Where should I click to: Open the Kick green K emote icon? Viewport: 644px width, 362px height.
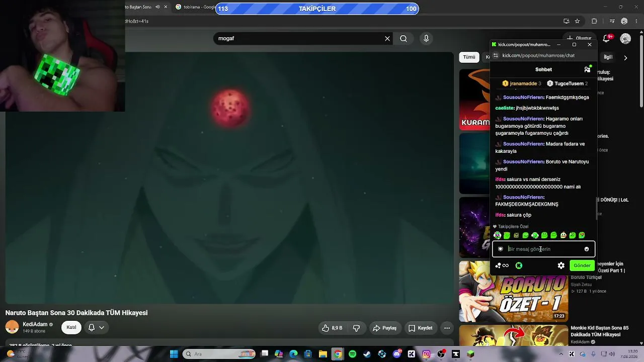point(519,265)
